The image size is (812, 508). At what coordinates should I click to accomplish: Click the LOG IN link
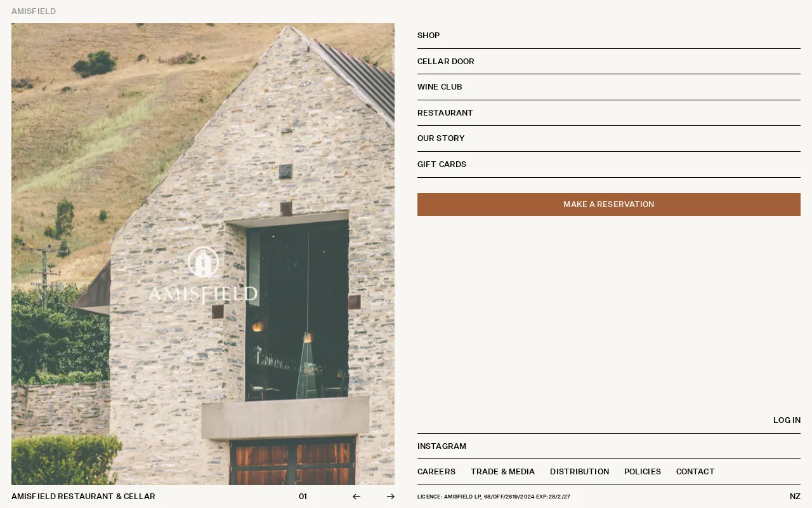[x=787, y=420]
